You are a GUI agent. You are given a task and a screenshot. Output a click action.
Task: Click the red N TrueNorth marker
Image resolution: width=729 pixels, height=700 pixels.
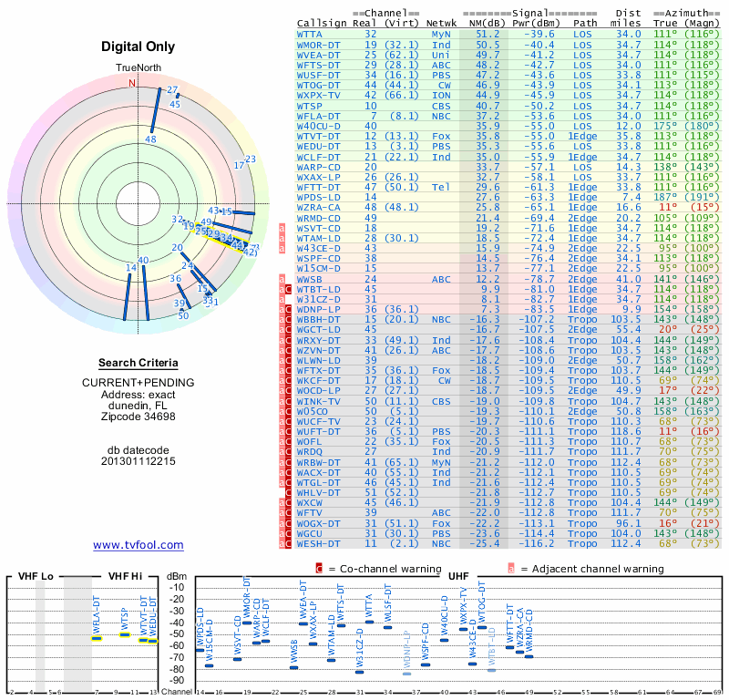(131, 83)
